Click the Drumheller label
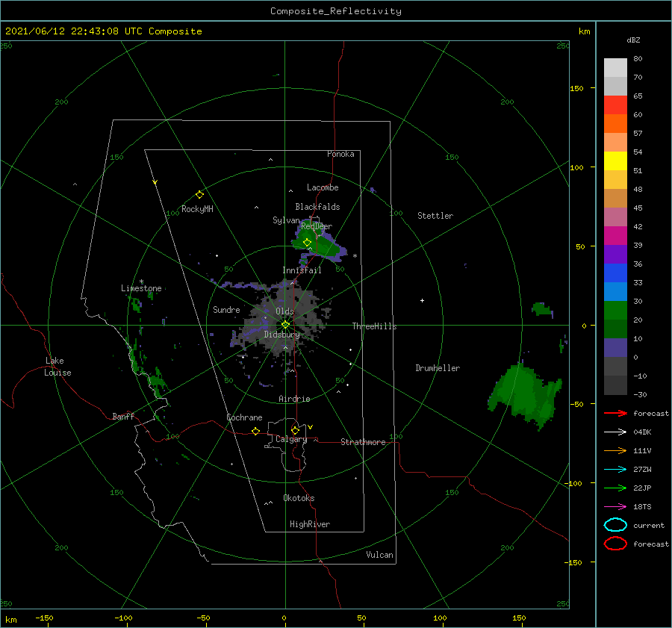This screenshot has height=628, width=672. 438,368
